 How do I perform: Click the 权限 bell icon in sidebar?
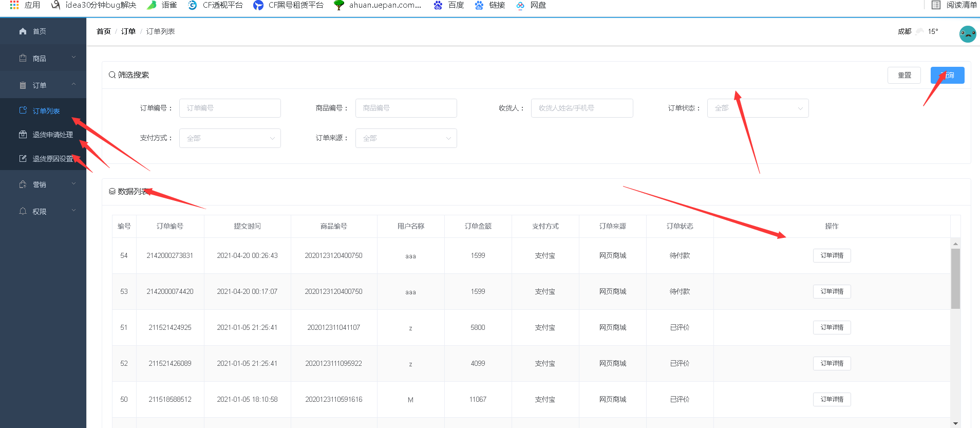(23, 211)
